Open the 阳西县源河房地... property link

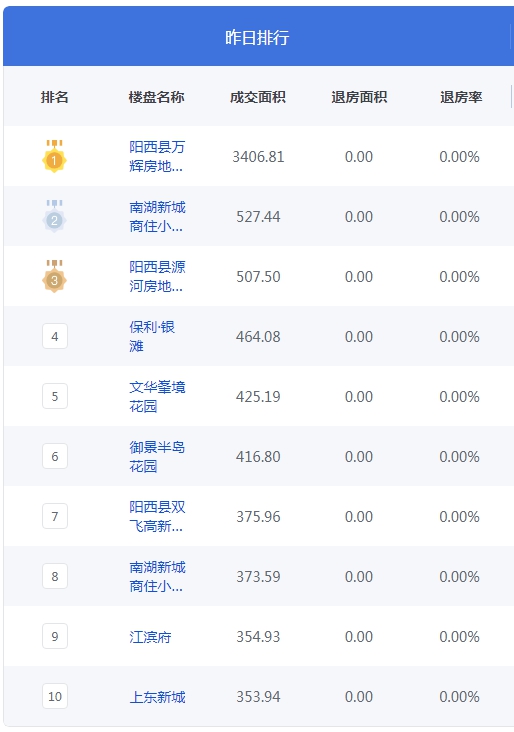pos(157,276)
